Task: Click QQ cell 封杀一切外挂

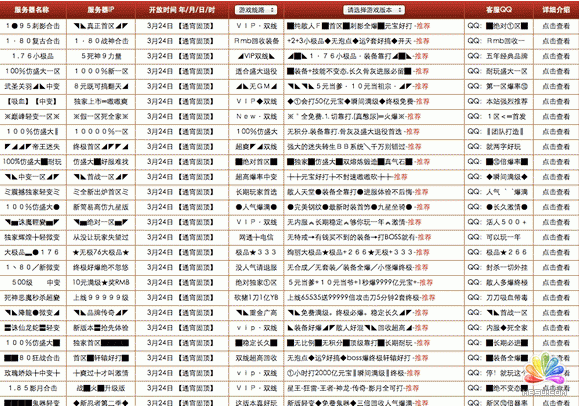Action: (507, 267)
